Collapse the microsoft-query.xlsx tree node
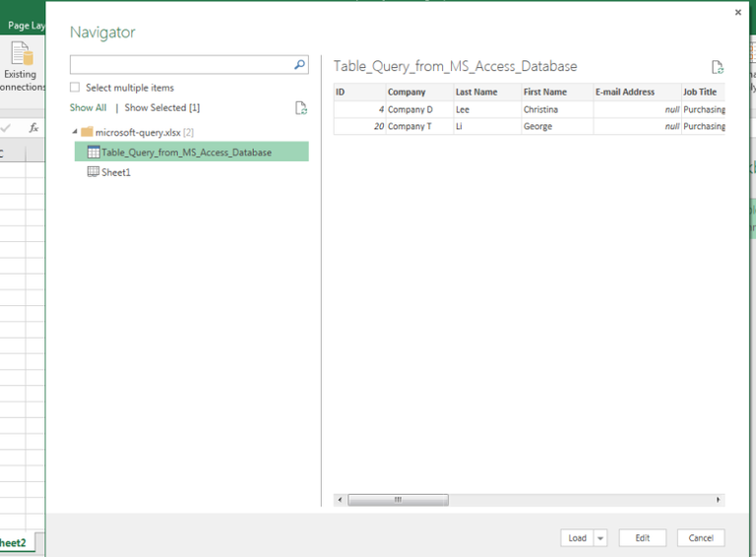This screenshot has height=557, width=756. (x=75, y=132)
